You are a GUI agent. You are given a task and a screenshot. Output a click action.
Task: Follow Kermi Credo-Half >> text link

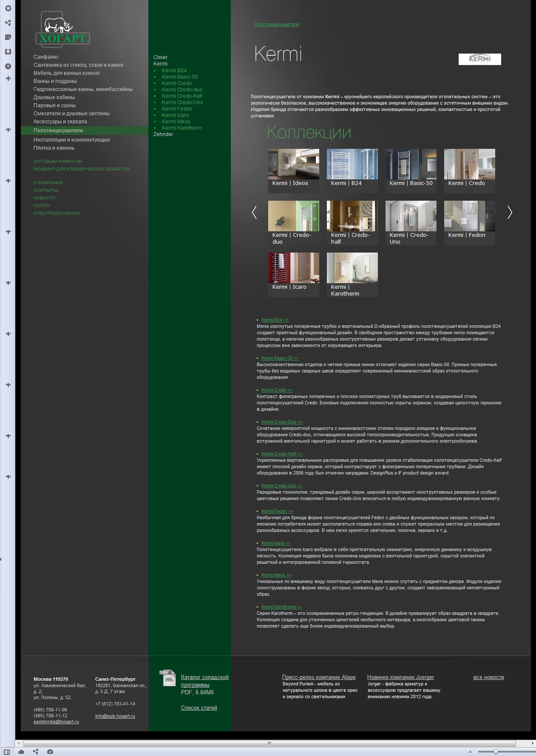(x=282, y=454)
